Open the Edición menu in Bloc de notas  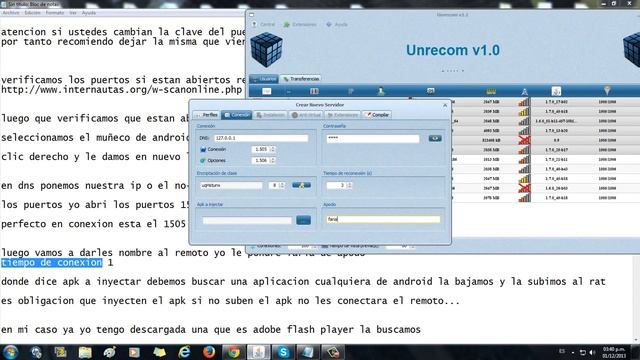tap(33, 13)
